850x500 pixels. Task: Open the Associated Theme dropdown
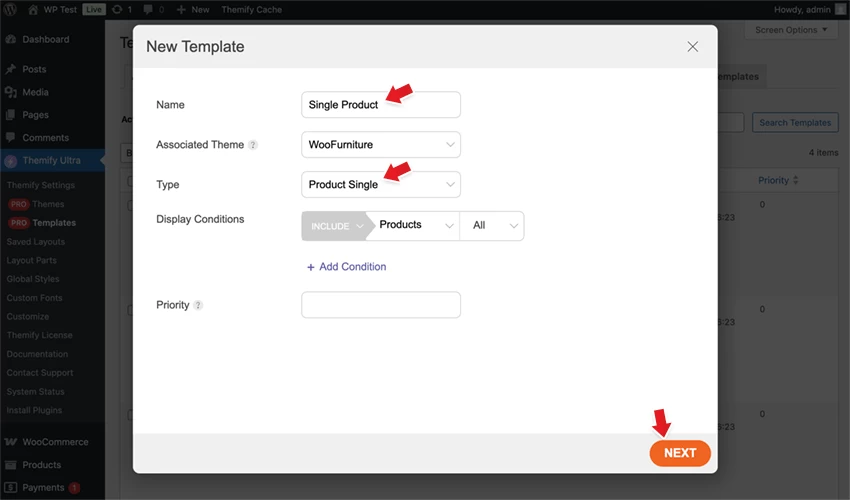381,145
